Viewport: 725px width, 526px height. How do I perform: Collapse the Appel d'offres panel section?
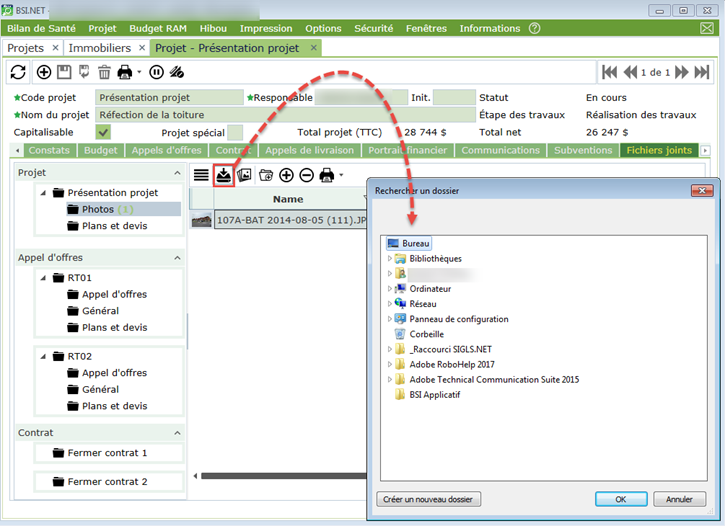tap(178, 258)
